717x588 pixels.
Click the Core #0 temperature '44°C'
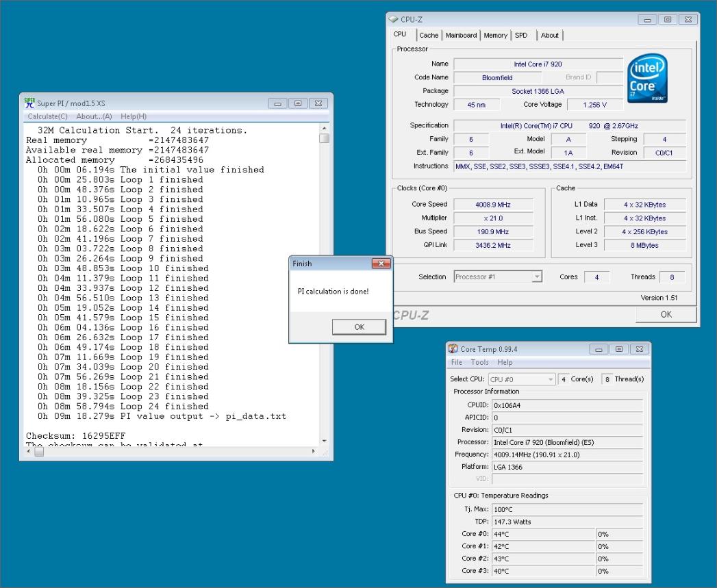(544, 534)
